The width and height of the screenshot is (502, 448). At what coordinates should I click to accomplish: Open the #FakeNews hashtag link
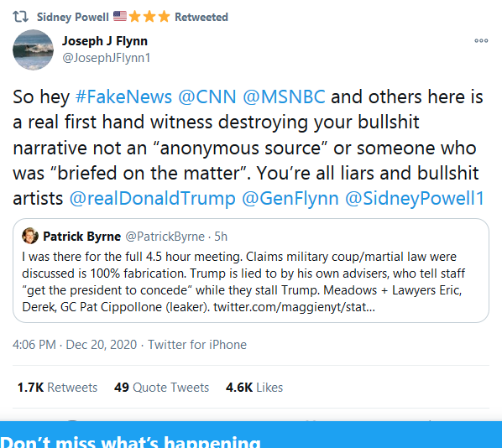click(x=123, y=96)
